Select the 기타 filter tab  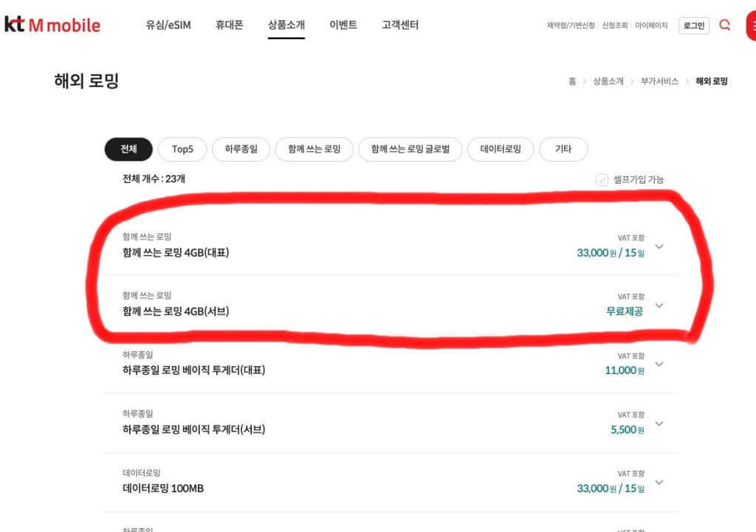coord(563,149)
